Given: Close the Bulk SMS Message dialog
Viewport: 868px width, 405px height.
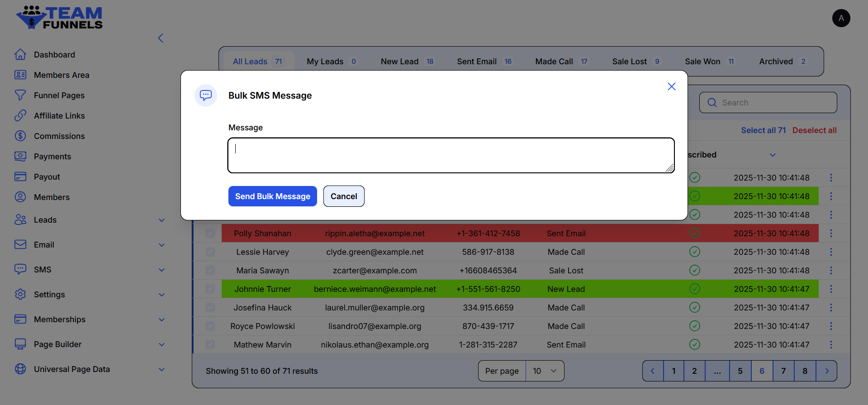Looking at the screenshot, I should click(x=671, y=86).
